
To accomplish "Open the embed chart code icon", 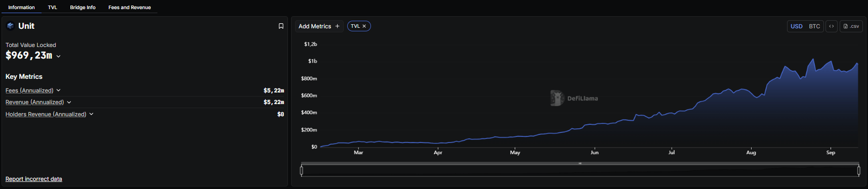I will tap(831, 26).
